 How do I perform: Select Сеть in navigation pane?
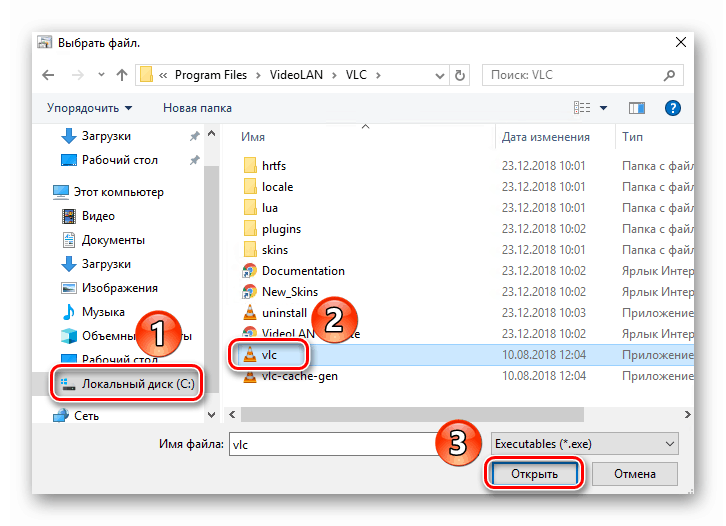click(75, 416)
